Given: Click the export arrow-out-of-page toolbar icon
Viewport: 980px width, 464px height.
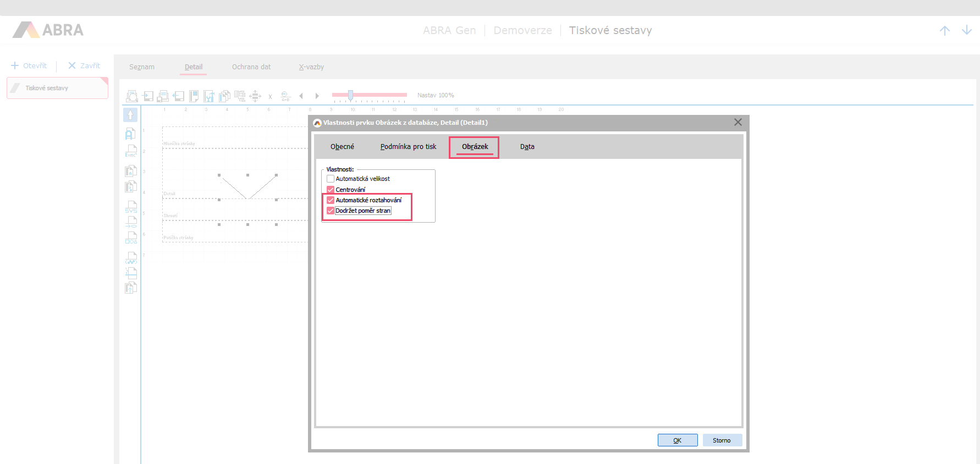Looking at the screenshot, I should pyautogui.click(x=178, y=96).
